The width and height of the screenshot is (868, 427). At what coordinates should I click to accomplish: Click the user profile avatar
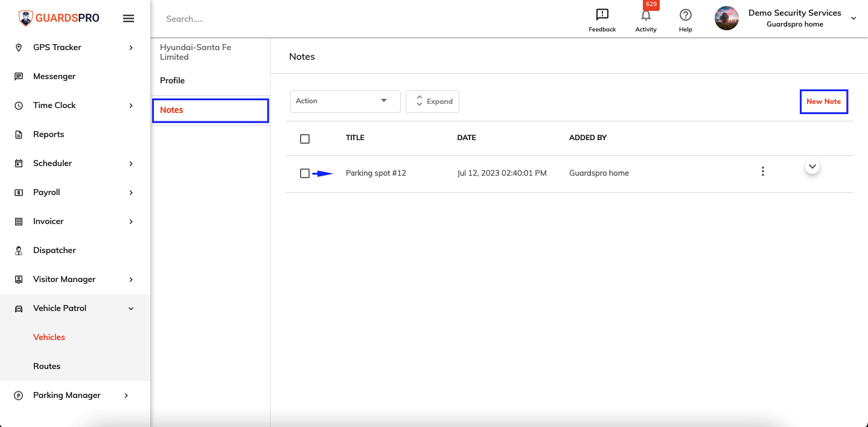(x=727, y=18)
